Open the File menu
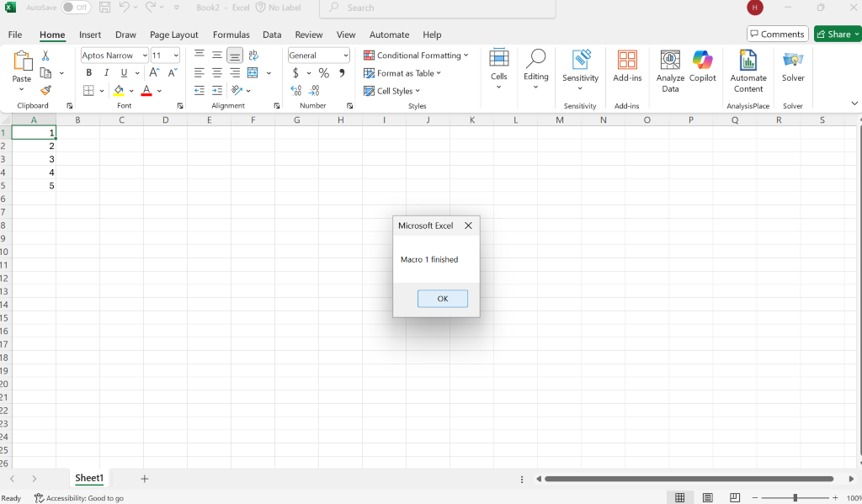 point(15,34)
